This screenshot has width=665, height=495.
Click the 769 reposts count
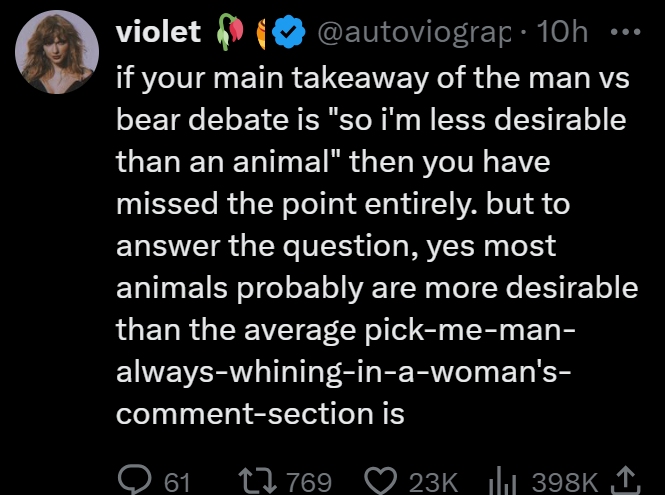click(x=309, y=482)
